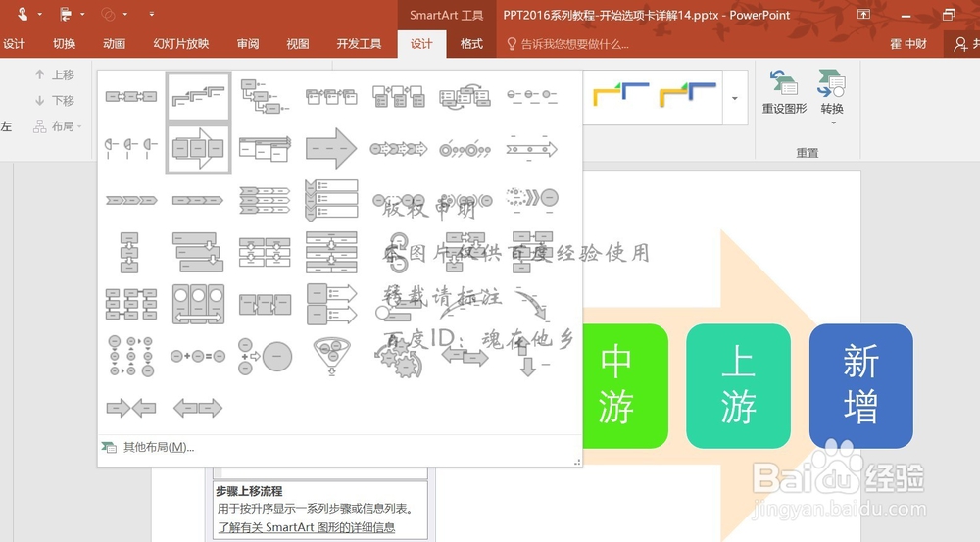Select the Circle Process grid layout
Viewport: 980px width, 542px height.
click(x=131, y=356)
